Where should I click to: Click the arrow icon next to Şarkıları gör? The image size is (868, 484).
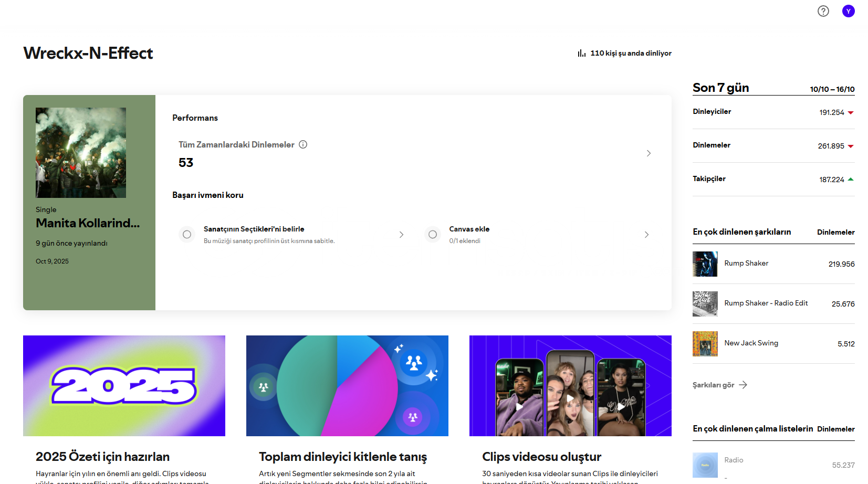(743, 385)
